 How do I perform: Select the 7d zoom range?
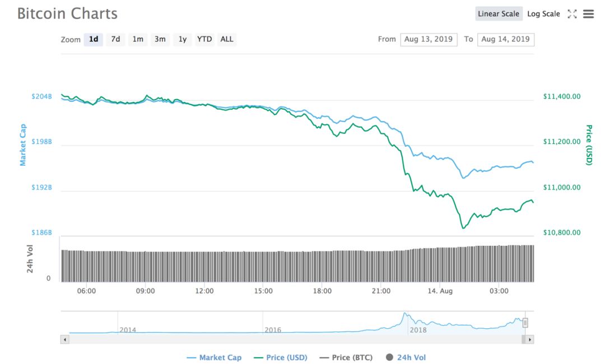[x=115, y=39]
